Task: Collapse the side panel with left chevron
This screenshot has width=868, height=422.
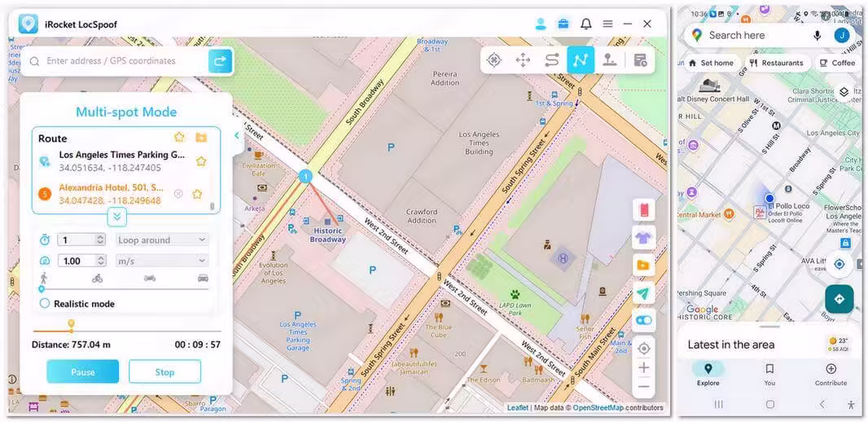Action: point(237,136)
